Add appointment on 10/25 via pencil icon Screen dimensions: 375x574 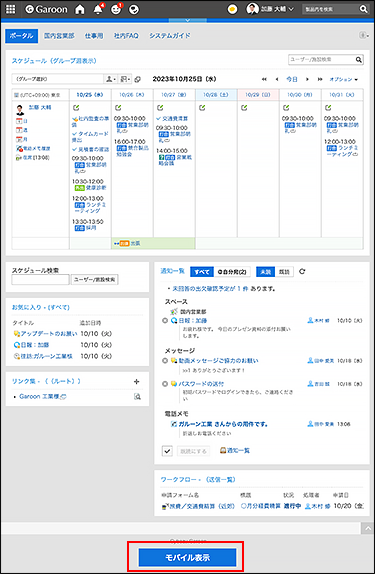click(76, 108)
